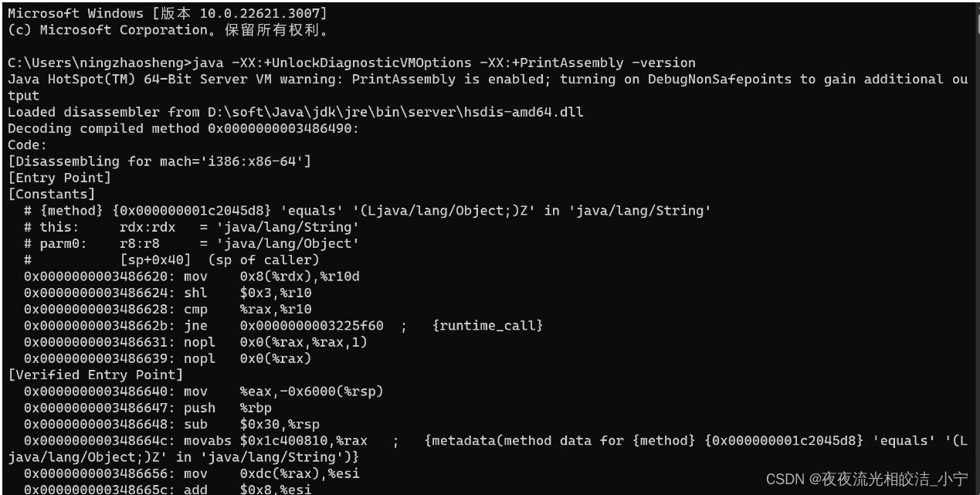Screen dimensions: 980x495
Task: Click the [Entry Point] label
Action: [x=59, y=178]
